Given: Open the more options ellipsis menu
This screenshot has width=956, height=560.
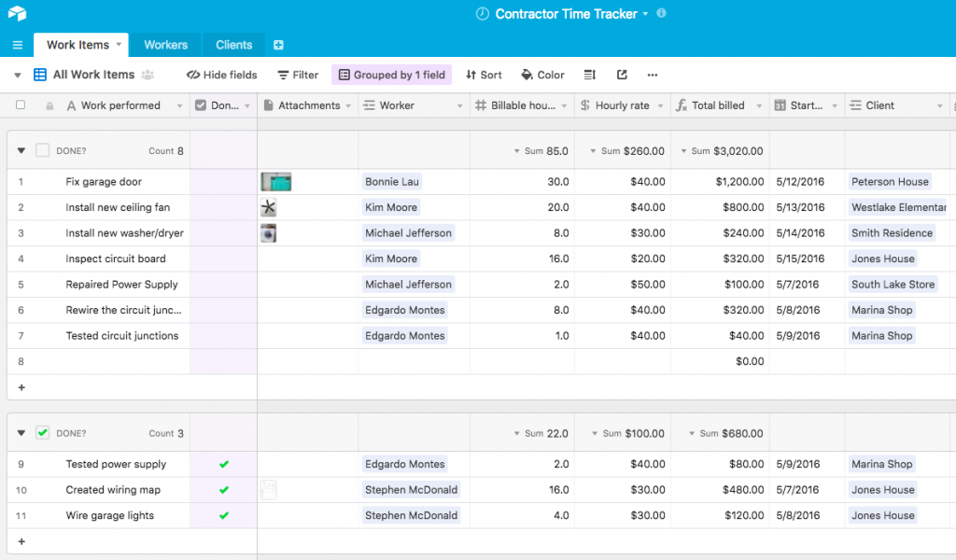Looking at the screenshot, I should pos(653,75).
